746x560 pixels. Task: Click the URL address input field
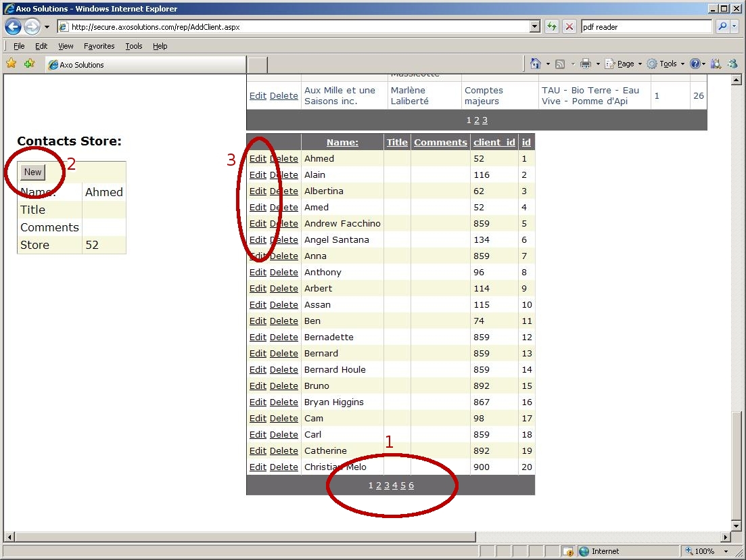(300, 26)
